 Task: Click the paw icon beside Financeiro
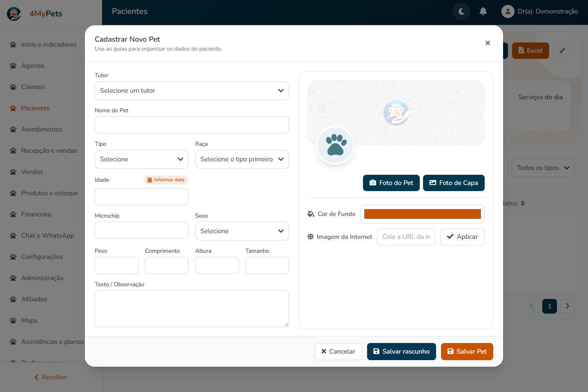pyautogui.click(x=13, y=214)
